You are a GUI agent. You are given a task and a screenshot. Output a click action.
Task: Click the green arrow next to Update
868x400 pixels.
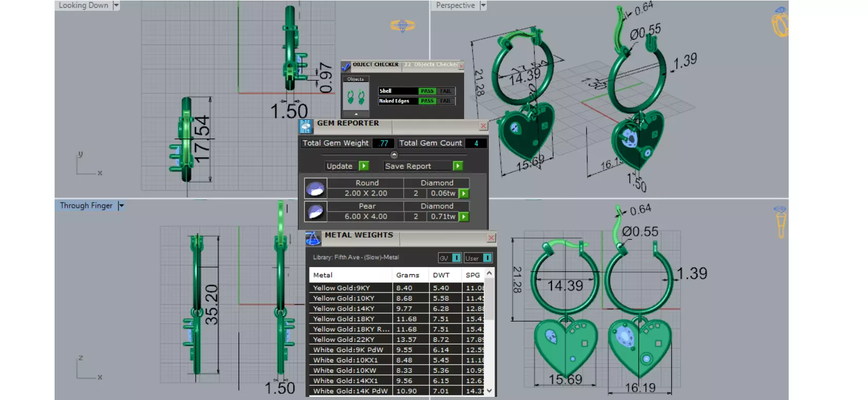364,166
